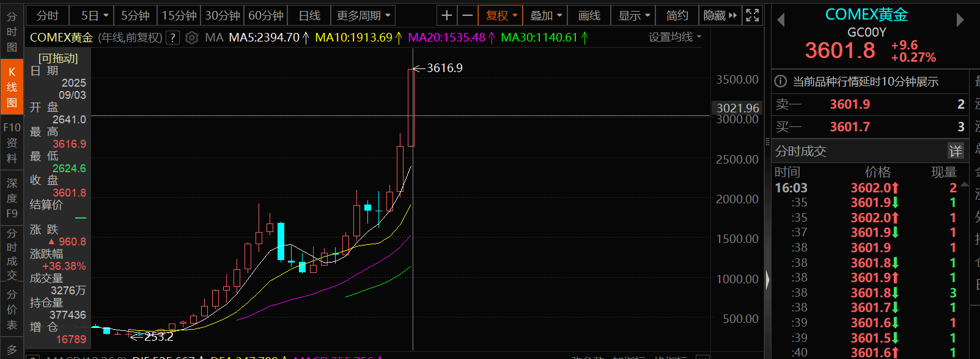Open F10资料 sidebar tab
This screenshot has width=980, height=359.
pos(12,143)
